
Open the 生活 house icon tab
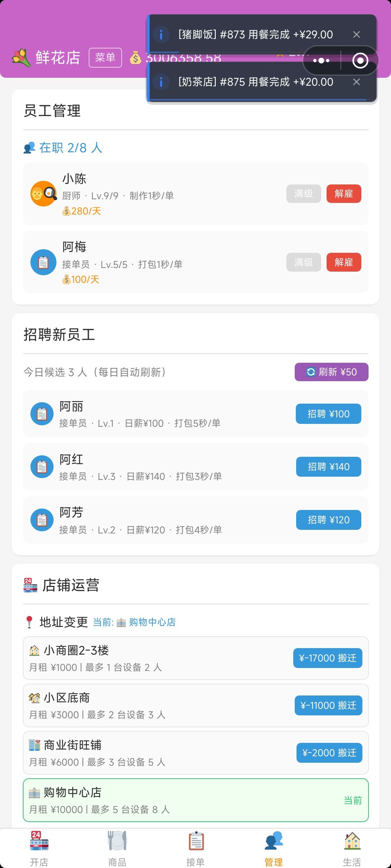tap(352, 841)
